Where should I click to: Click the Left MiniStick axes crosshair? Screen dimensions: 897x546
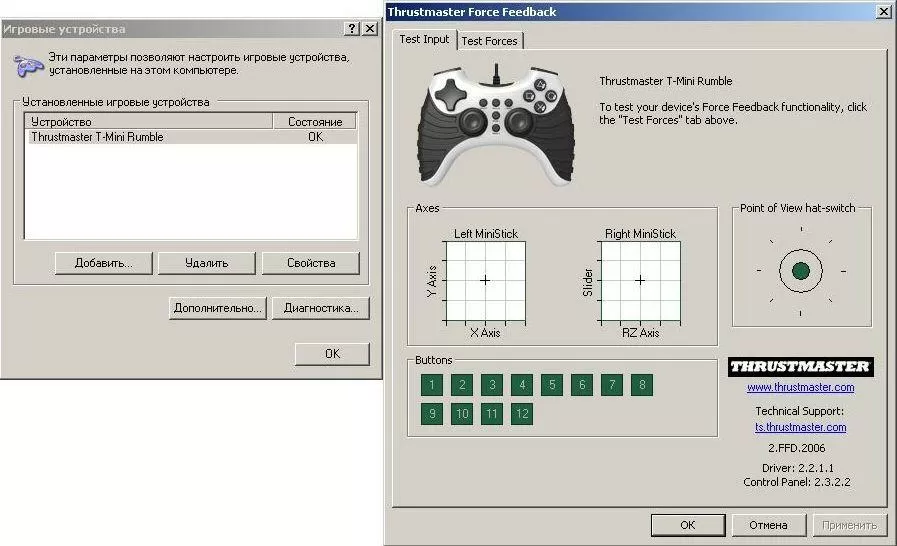coord(485,280)
